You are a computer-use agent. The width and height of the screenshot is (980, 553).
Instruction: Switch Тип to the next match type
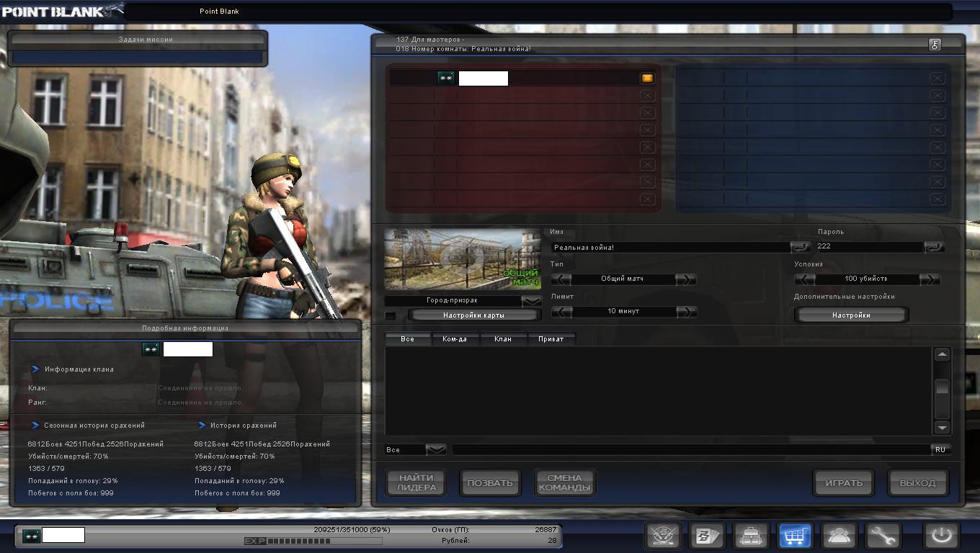point(686,279)
